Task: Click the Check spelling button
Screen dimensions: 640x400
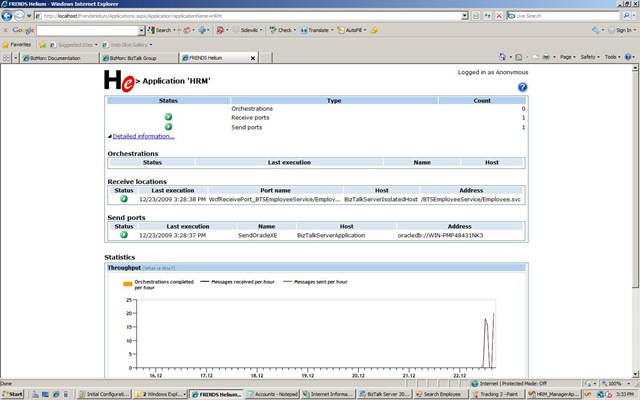Action: (282, 30)
